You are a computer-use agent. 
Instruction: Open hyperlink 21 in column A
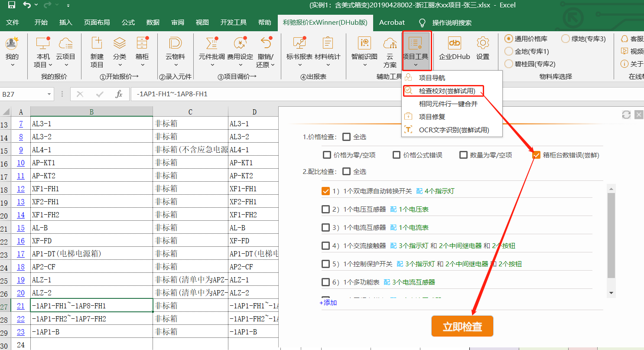[21, 306]
